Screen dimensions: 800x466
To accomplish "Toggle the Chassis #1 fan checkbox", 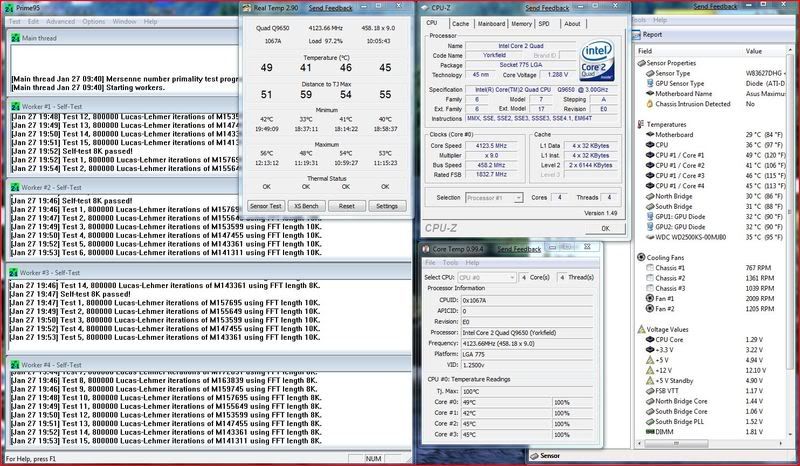I will click(x=650, y=267).
